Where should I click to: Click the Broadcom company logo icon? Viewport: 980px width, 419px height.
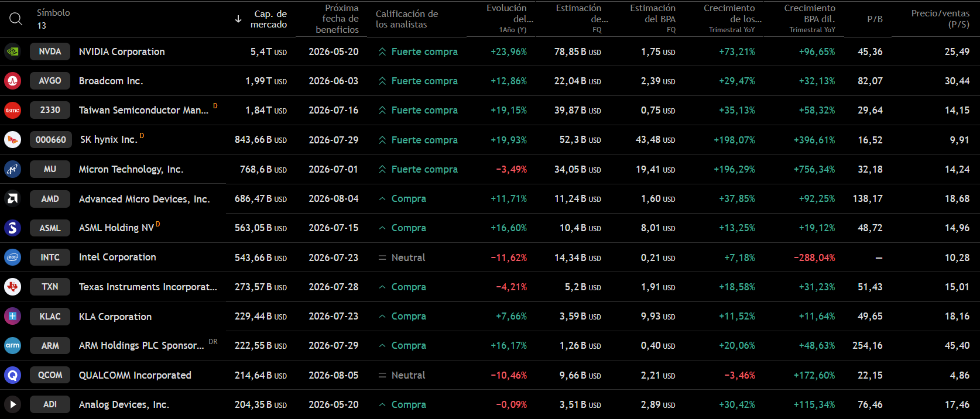12,81
